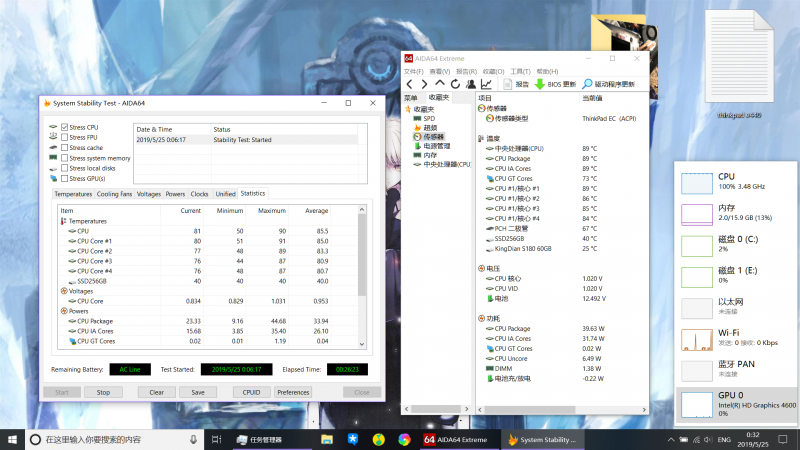Open the user icon in AIDA64 toolbar
This screenshot has width=800, height=450.
tap(471, 84)
